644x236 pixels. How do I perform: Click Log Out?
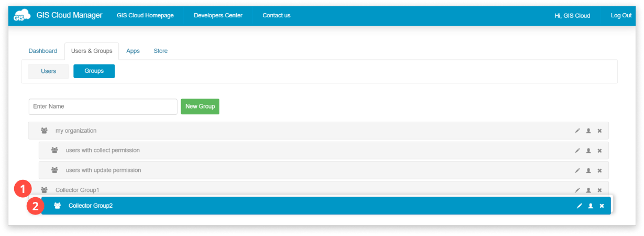(x=621, y=16)
